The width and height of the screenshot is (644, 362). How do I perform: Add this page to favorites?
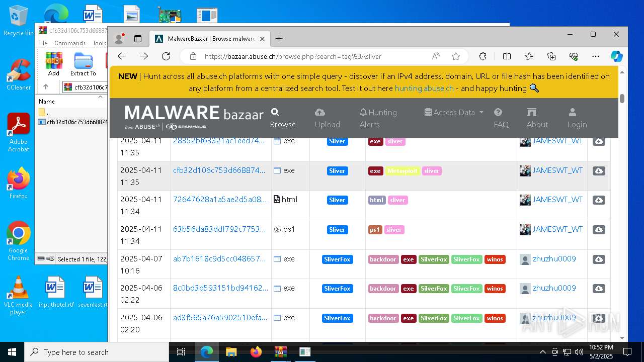tap(456, 56)
